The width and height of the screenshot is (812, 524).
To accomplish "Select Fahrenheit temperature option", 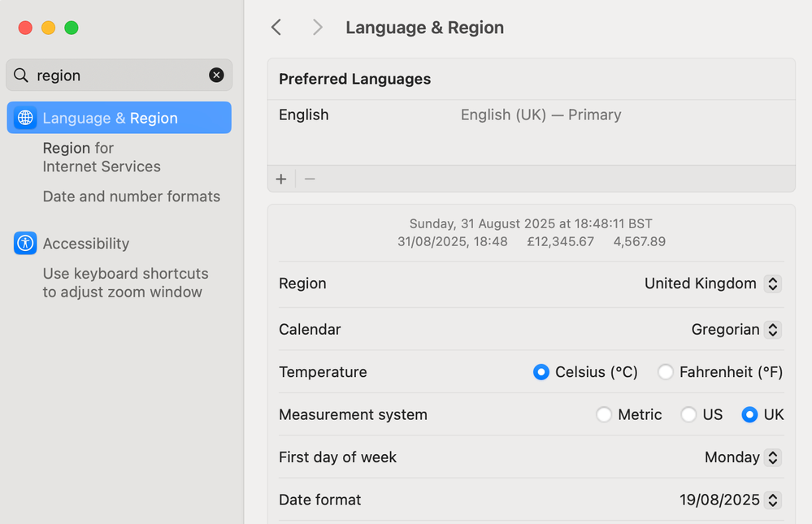I will tap(666, 372).
